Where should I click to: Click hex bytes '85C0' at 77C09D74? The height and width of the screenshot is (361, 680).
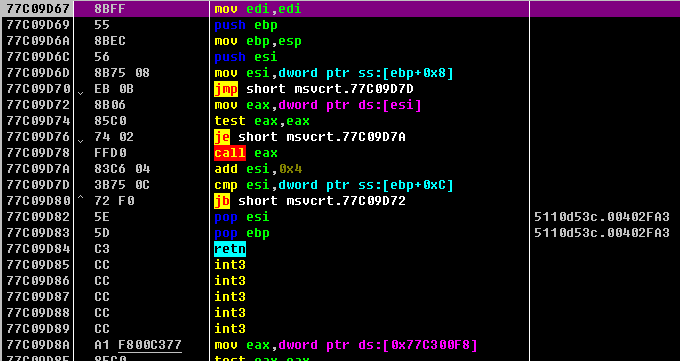tap(110, 121)
